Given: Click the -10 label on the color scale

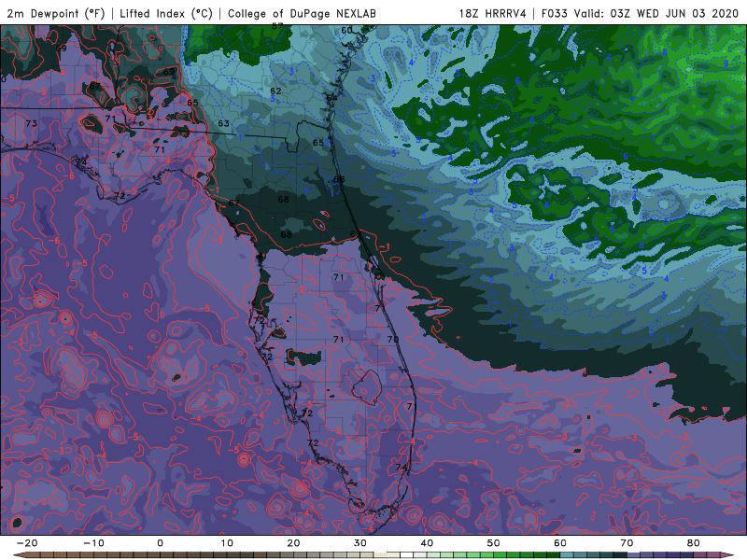Looking at the screenshot, I should click(x=93, y=543).
